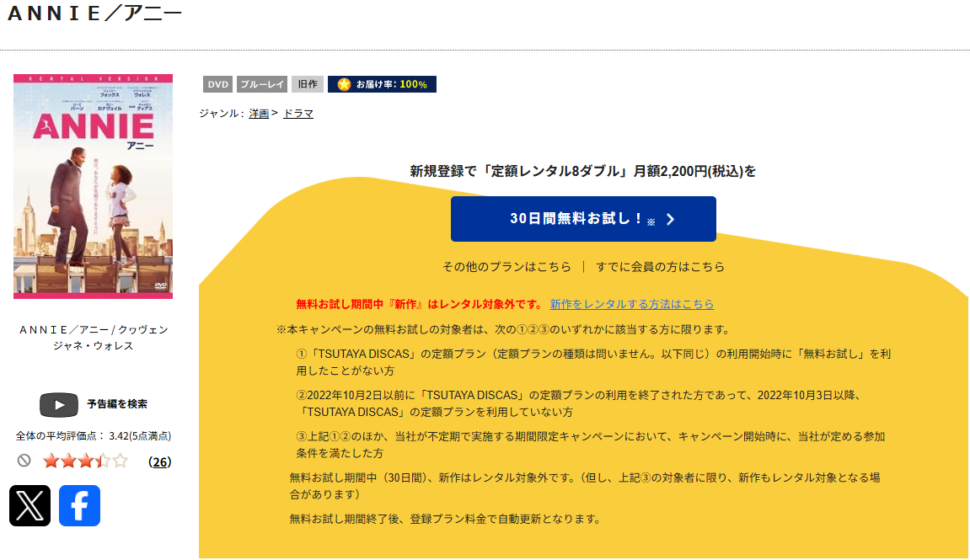Screen dimensions: 970x560
Task: Click the star rating row
Action: pos(85,461)
